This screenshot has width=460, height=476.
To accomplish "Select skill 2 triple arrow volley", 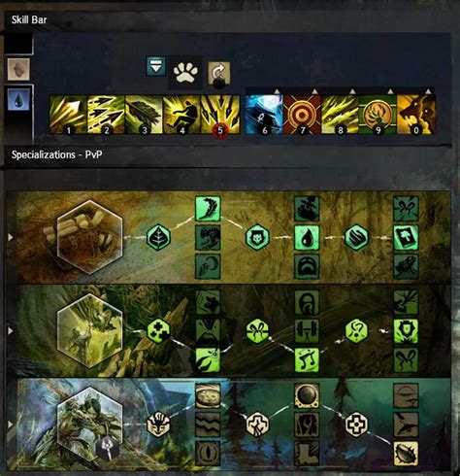I will point(106,115).
